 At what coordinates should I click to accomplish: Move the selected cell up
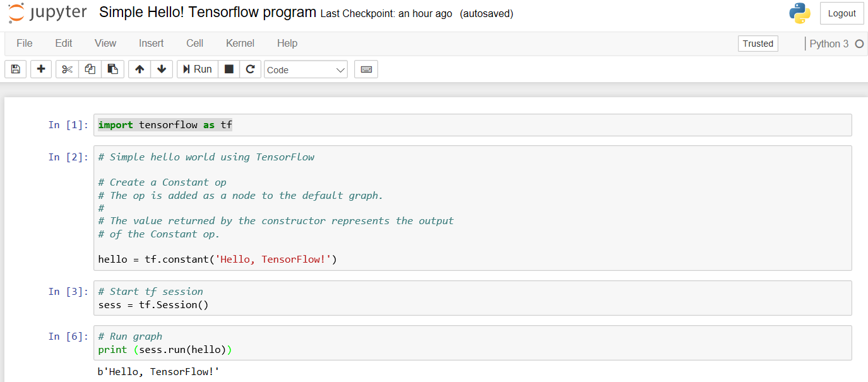tap(139, 69)
